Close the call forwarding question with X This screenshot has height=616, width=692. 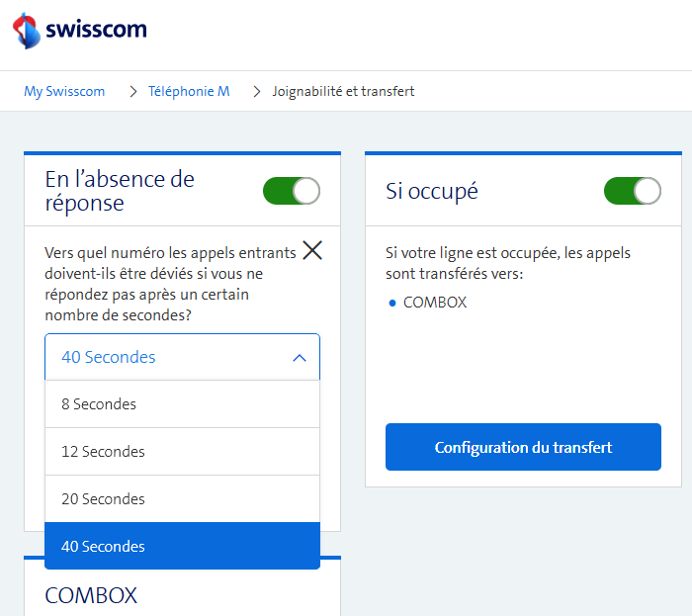(x=312, y=250)
